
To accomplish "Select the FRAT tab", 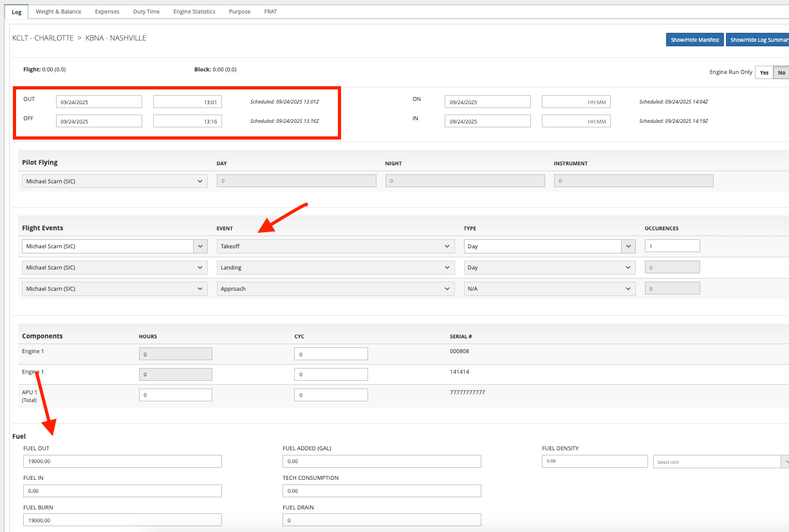I will 270,12.
